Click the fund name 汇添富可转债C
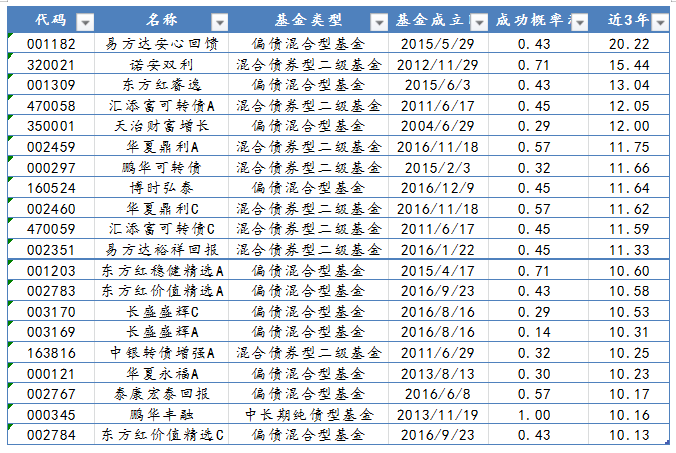 (162, 229)
